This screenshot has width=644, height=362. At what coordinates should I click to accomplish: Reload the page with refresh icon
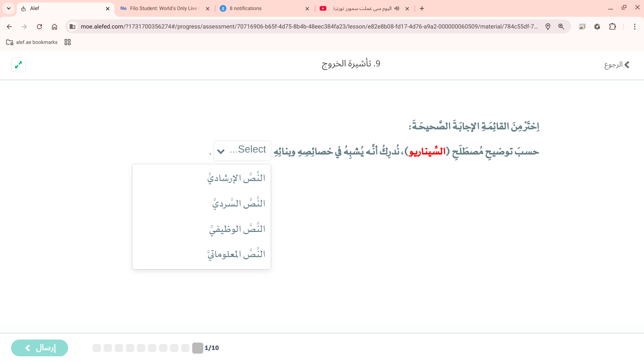coord(39,27)
